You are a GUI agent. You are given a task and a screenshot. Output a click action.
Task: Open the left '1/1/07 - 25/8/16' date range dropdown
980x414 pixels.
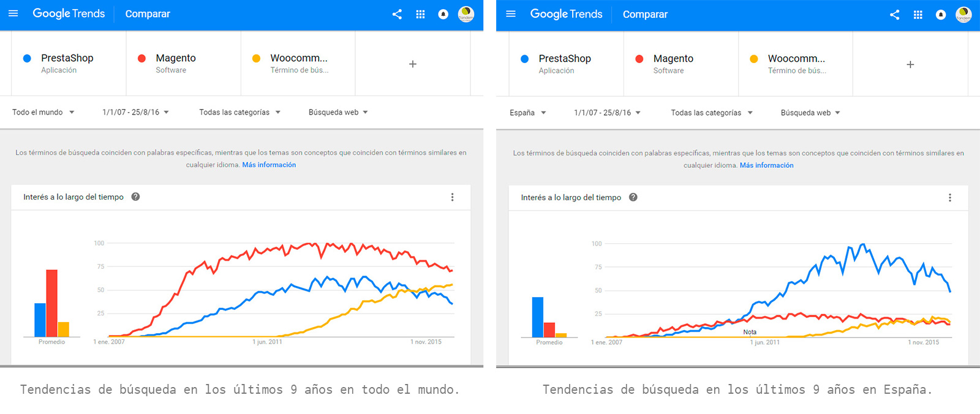[x=135, y=112]
